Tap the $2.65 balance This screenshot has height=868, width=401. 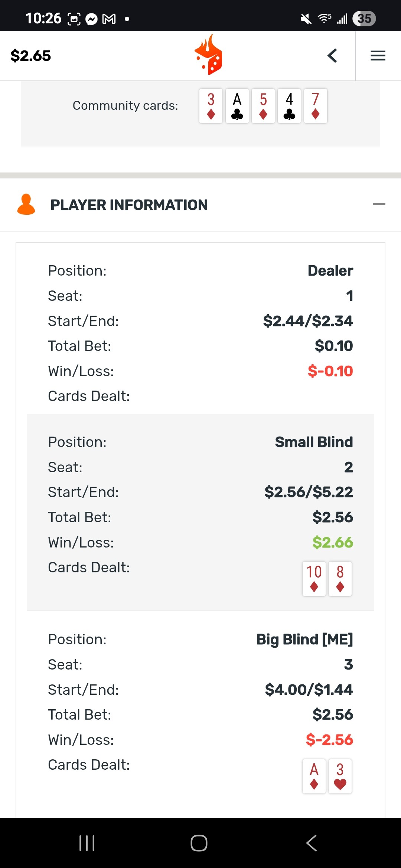pyautogui.click(x=31, y=56)
